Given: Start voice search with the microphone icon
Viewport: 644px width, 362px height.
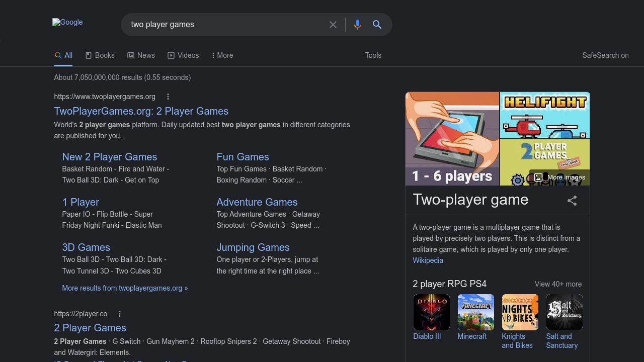Looking at the screenshot, I should pyautogui.click(x=357, y=25).
